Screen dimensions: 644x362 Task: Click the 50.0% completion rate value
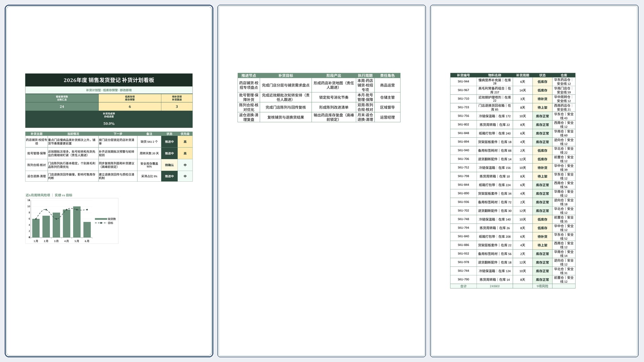pyautogui.click(x=109, y=123)
